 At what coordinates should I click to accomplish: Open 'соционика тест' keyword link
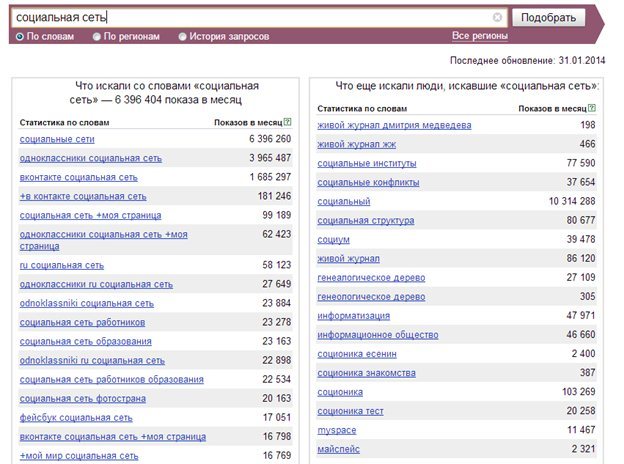point(350,412)
